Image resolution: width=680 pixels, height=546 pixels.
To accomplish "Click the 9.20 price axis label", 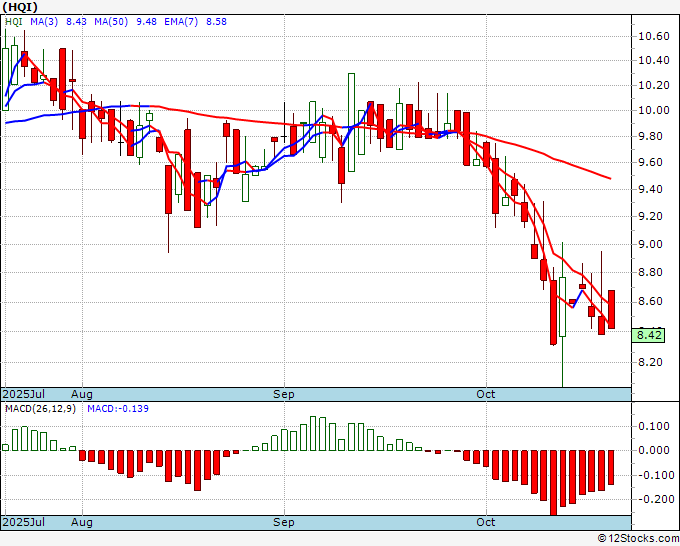I will [x=651, y=216].
